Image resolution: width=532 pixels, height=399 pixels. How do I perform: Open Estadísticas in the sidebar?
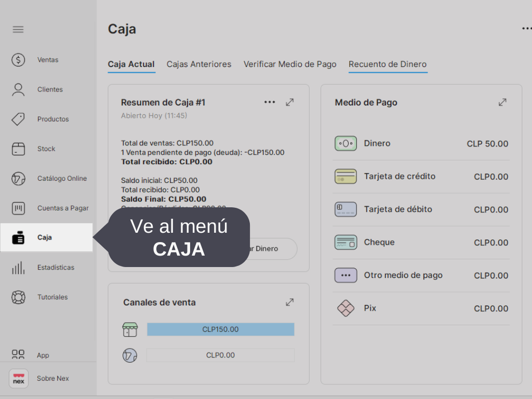[x=56, y=268]
